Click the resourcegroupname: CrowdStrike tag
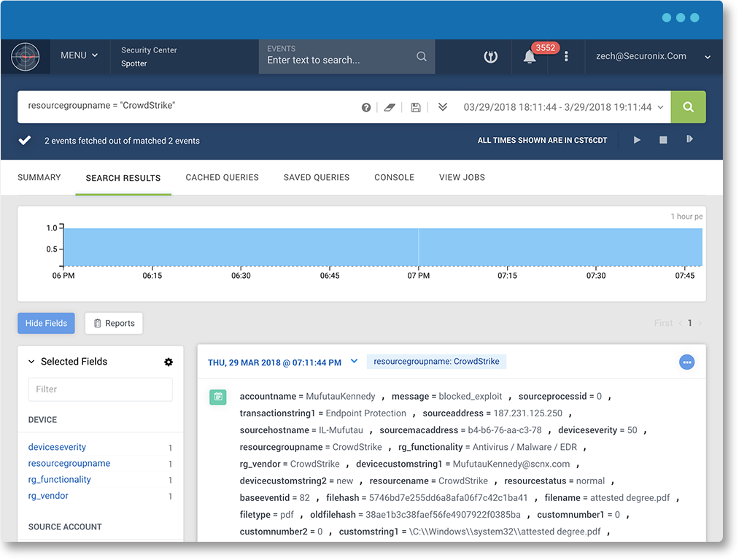The height and width of the screenshot is (560, 747). point(436,362)
